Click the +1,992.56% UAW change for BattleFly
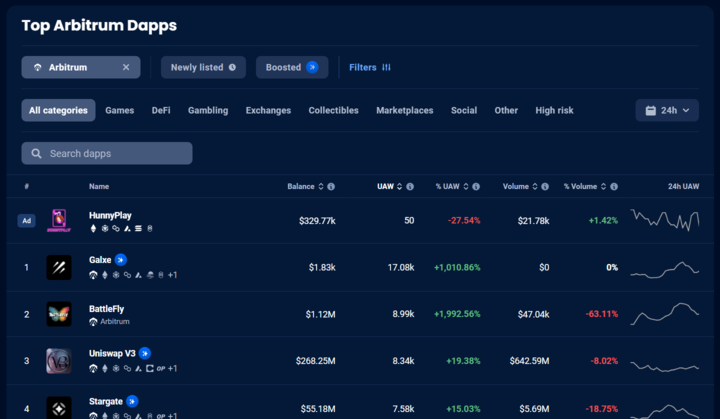720x419 pixels. tap(457, 314)
